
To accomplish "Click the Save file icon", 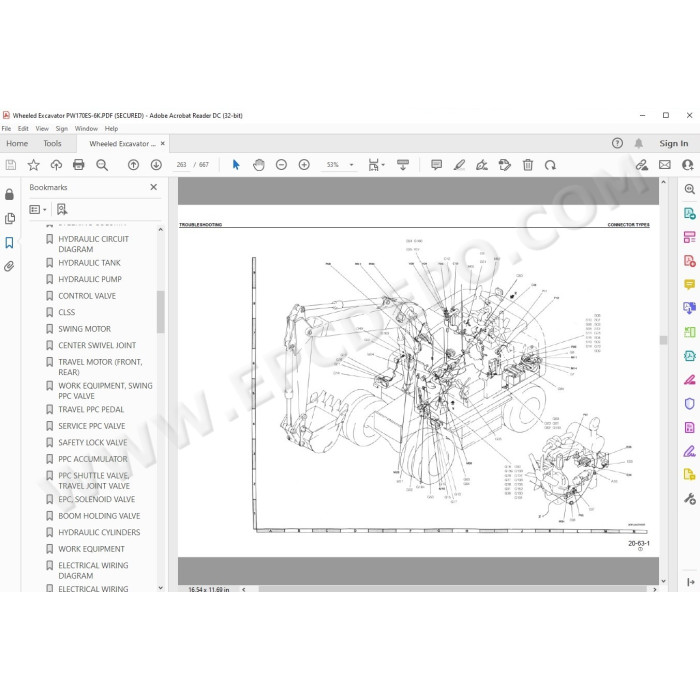I will [11, 165].
